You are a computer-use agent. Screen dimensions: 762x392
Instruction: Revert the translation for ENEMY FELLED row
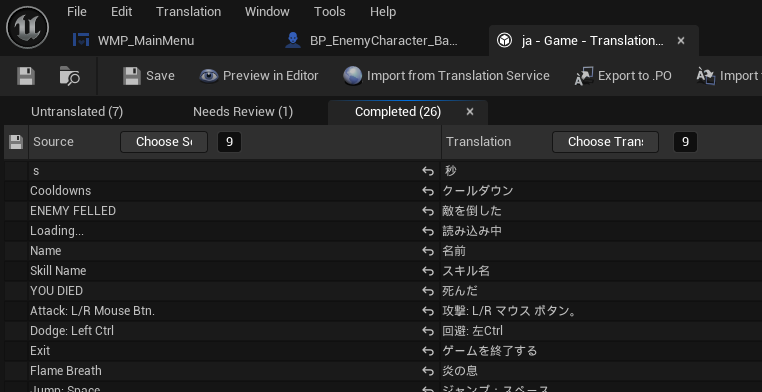pyautogui.click(x=428, y=211)
